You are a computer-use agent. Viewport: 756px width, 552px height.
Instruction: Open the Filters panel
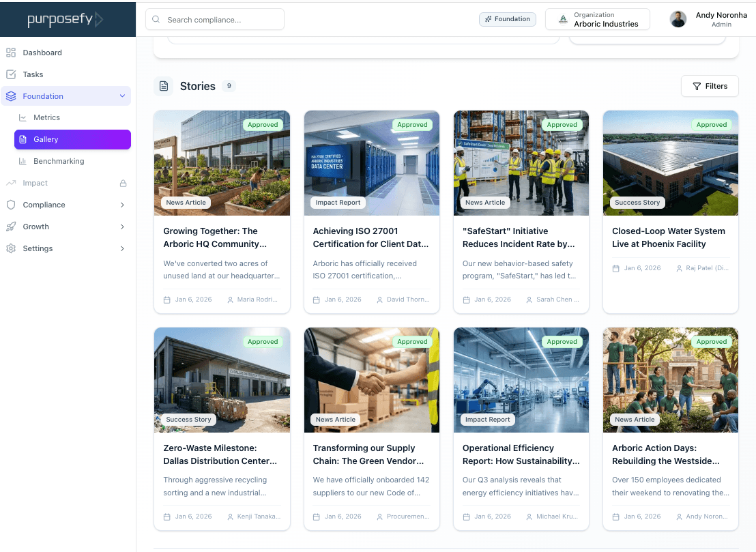710,86
